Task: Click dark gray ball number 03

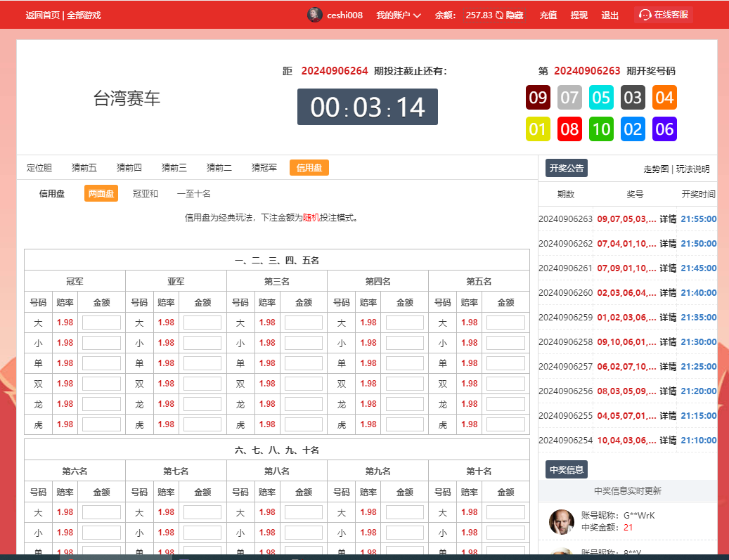Action: pos(633,98)
